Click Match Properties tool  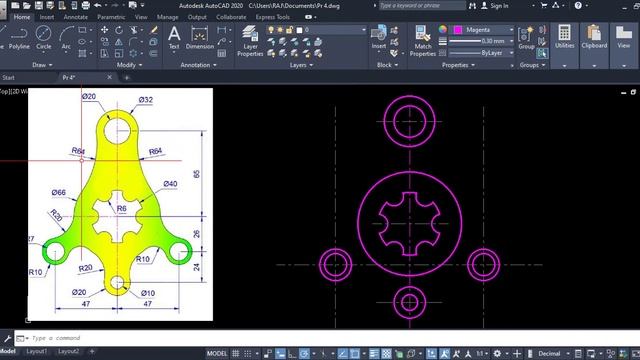tap(422, 41)
